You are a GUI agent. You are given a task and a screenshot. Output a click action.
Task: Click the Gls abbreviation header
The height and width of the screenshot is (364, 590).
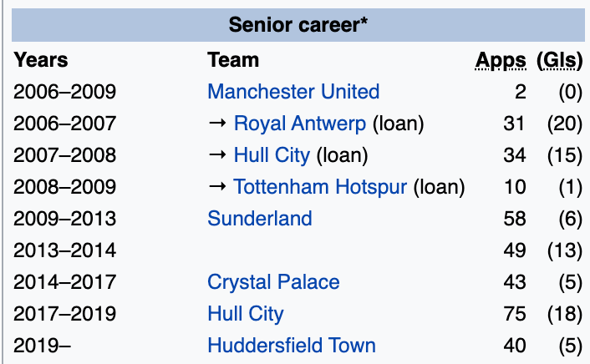coord(560,60)
